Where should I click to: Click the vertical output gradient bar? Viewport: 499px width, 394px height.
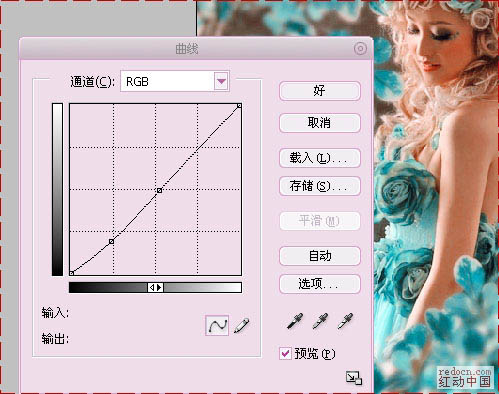click(57, 189)
